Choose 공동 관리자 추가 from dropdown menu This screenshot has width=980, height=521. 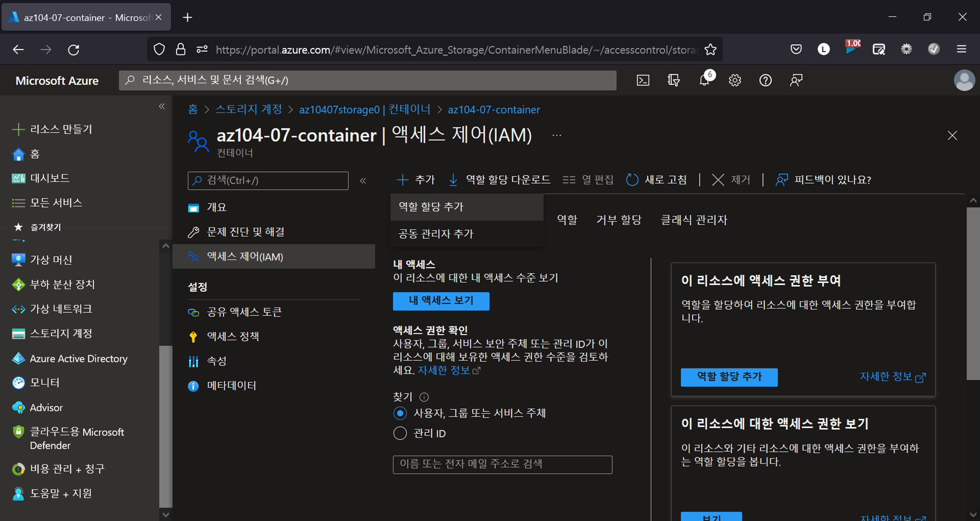(467, 234)
